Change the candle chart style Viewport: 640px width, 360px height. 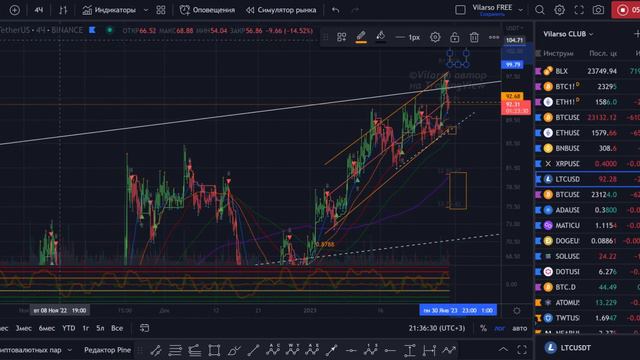[x=63, y=10]
